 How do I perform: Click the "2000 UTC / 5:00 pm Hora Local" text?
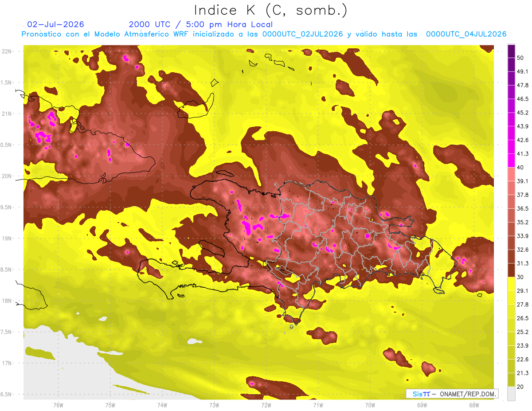[200, 24]
